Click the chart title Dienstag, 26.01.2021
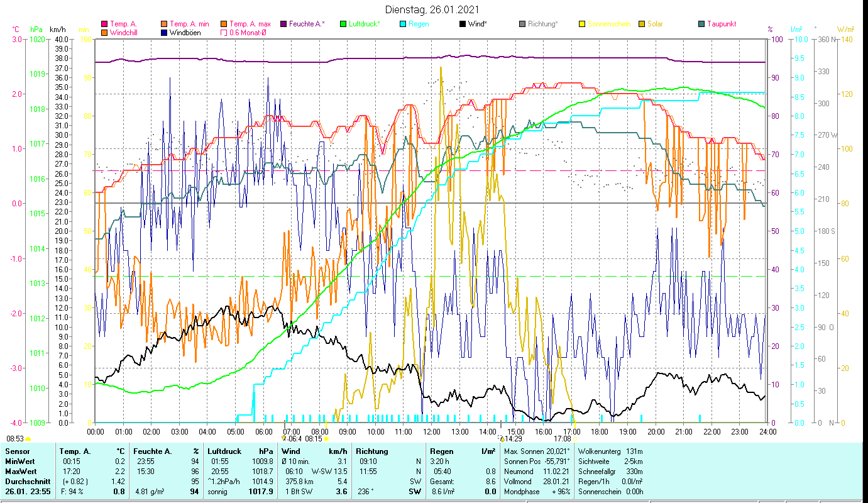Image resolution: width=868 pixels, height=503 pixels. (x=434, y=9)
